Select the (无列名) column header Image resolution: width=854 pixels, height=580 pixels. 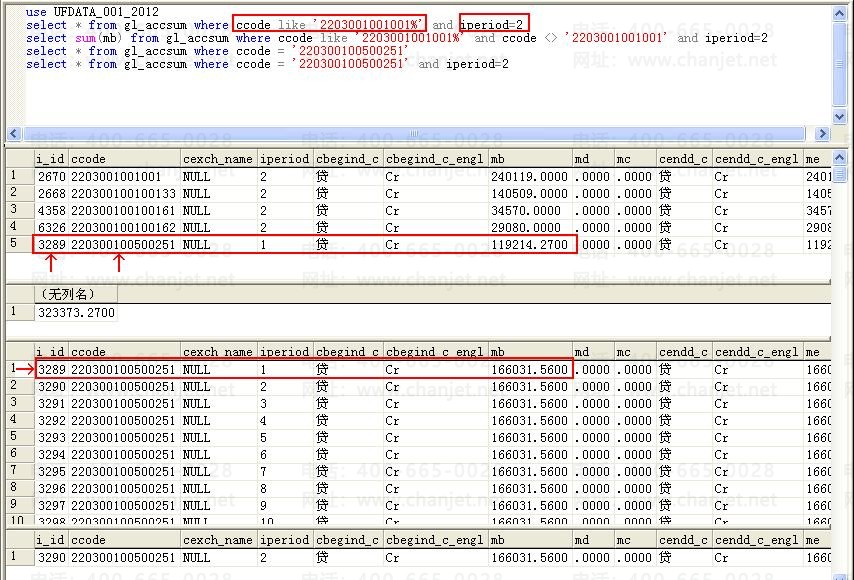click(67, 294)
